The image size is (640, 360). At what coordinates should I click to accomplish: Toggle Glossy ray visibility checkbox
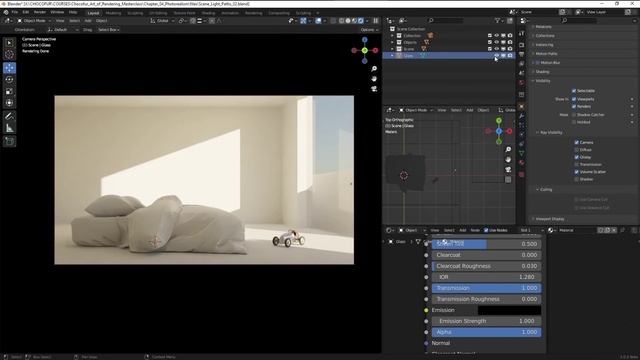pos(576,157)
